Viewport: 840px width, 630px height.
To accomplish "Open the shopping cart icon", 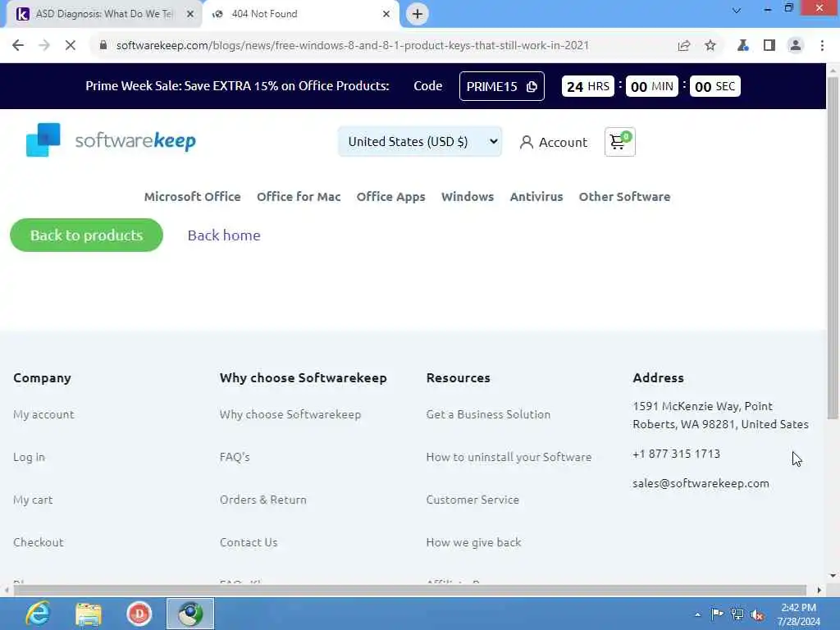I will (620, 142).
